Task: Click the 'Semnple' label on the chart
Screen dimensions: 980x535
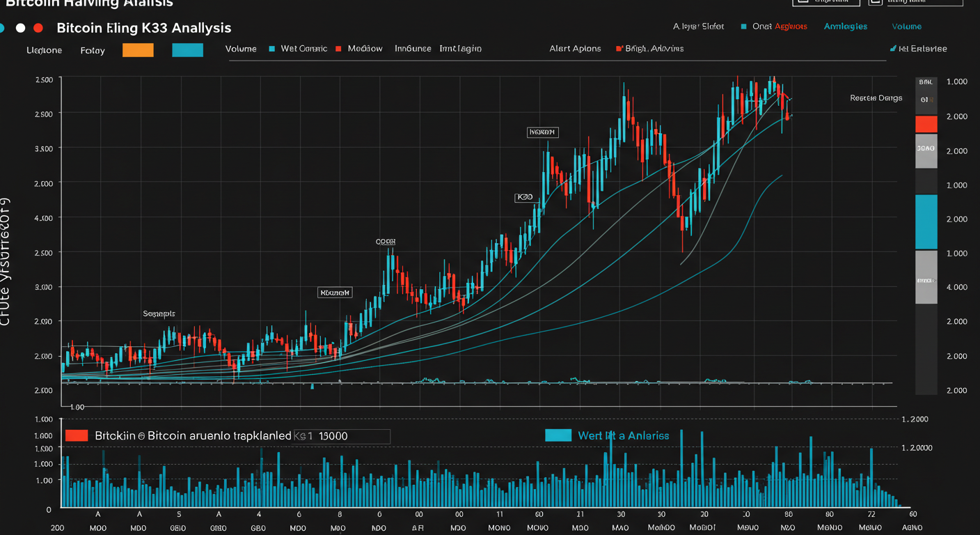Action: point(159,313)
